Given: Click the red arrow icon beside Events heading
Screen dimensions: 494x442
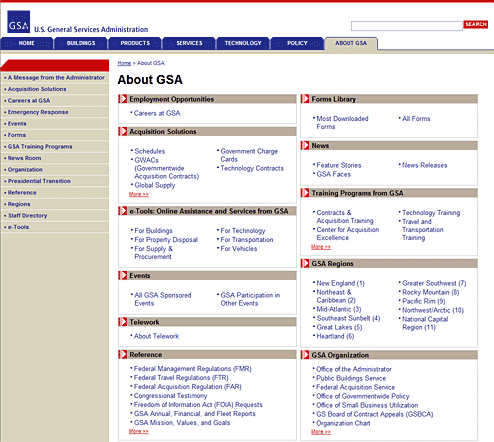Looking at the screenshot, I should tap(123, 275).
